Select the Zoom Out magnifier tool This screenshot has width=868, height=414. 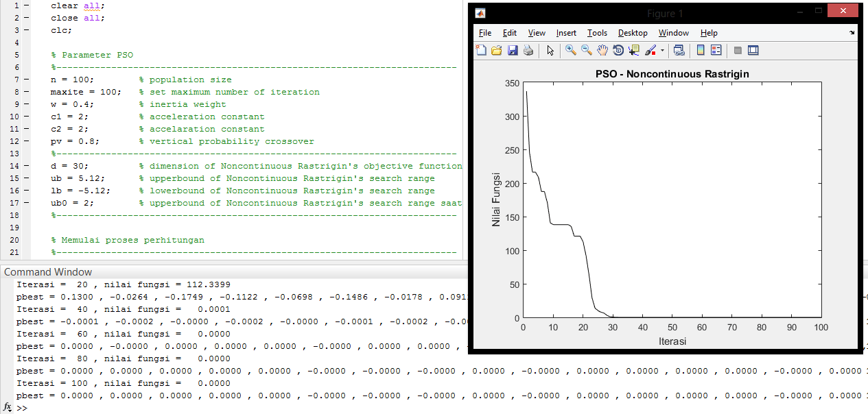click(x=587, y=50)
